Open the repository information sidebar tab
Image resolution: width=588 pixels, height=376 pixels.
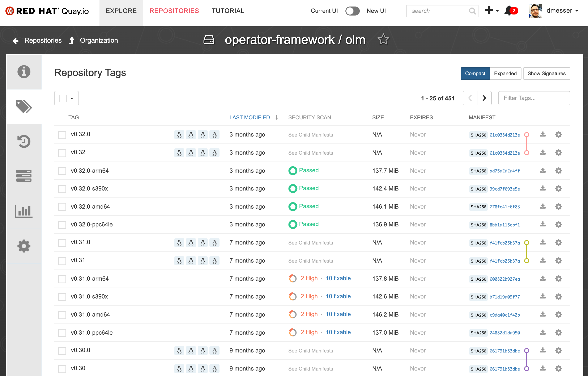click(24, 72)
